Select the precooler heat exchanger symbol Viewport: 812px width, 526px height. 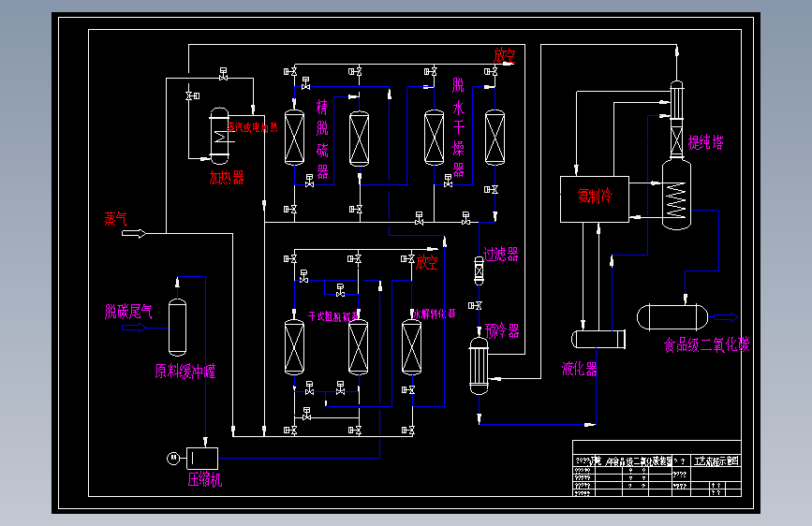[x=479, y=366]
